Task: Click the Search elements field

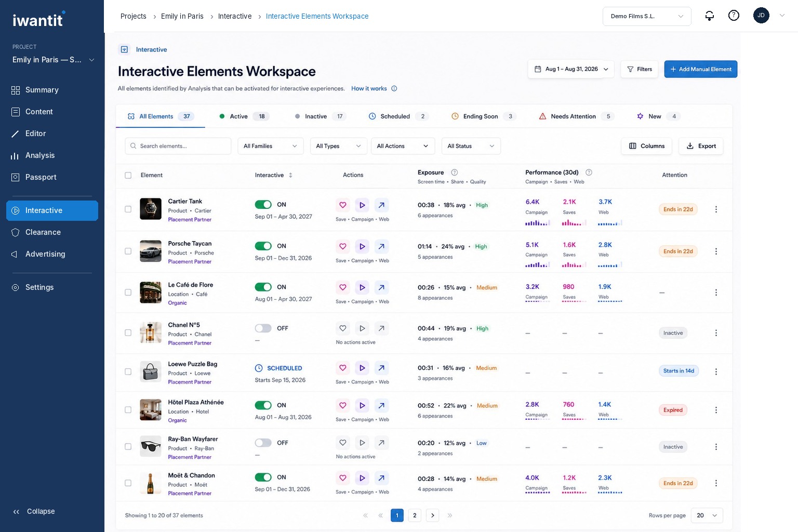Action: click(x=178, y=146)
